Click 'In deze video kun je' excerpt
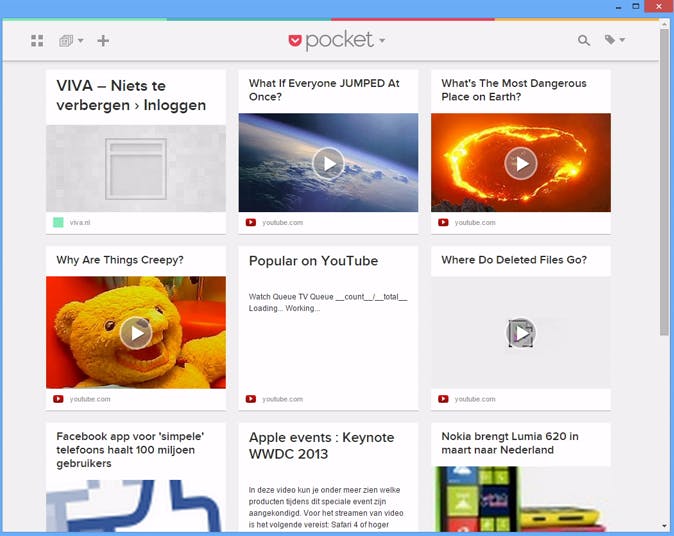This screenshot has height=536, width=674. [x=326, y=507]
